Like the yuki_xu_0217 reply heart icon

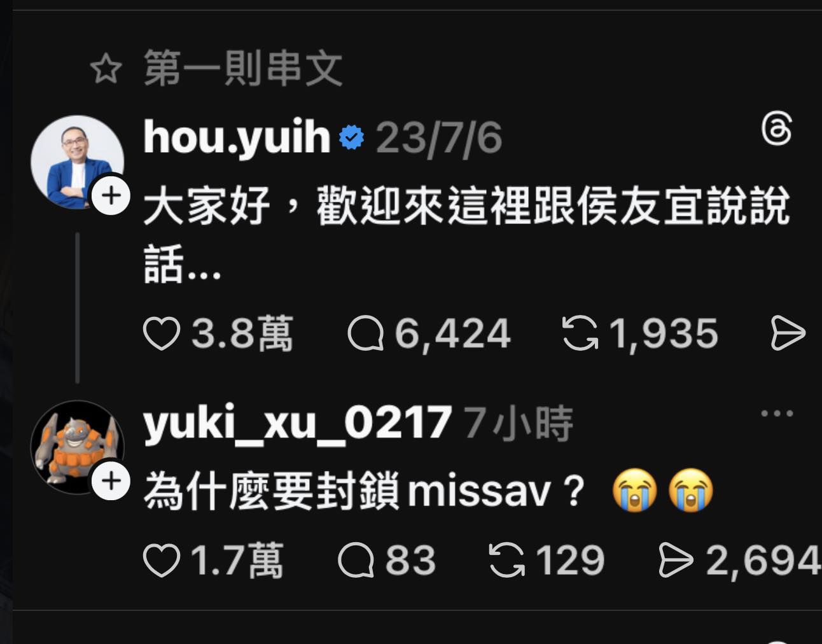pos(162,560)
